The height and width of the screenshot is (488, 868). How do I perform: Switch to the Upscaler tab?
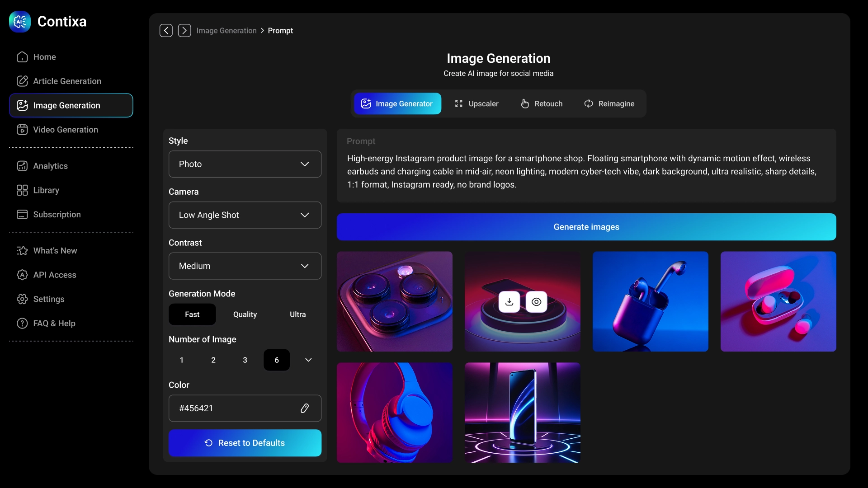(476, 104)
